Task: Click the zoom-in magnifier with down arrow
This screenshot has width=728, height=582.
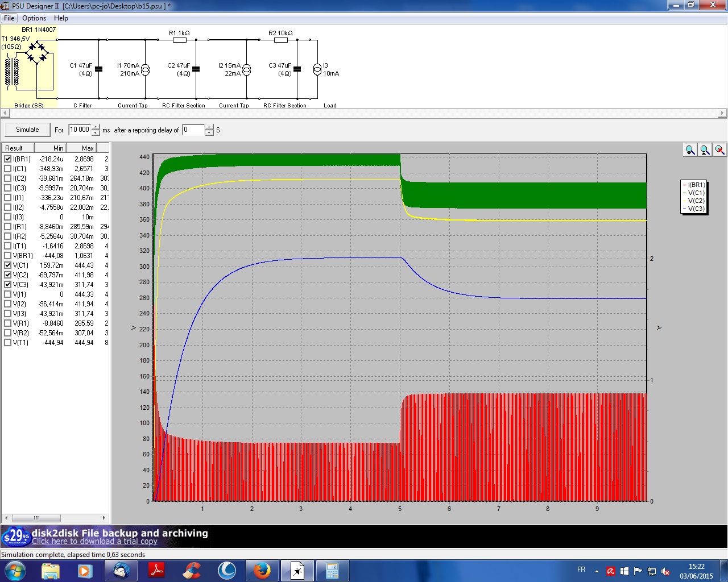Action: point(690,149)
